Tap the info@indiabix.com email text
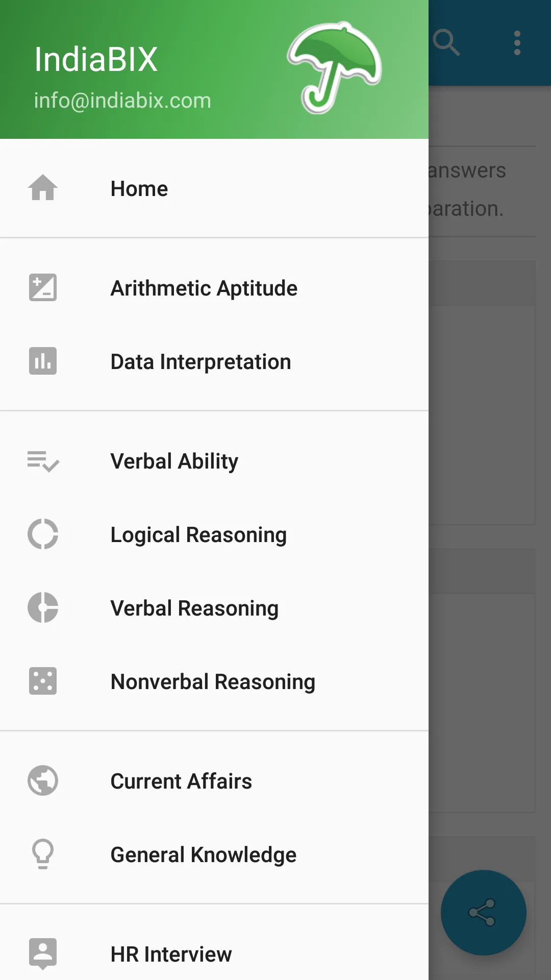The width and height of the screenshot is (551, 980). pyautogui.click(x=122, y=101)
